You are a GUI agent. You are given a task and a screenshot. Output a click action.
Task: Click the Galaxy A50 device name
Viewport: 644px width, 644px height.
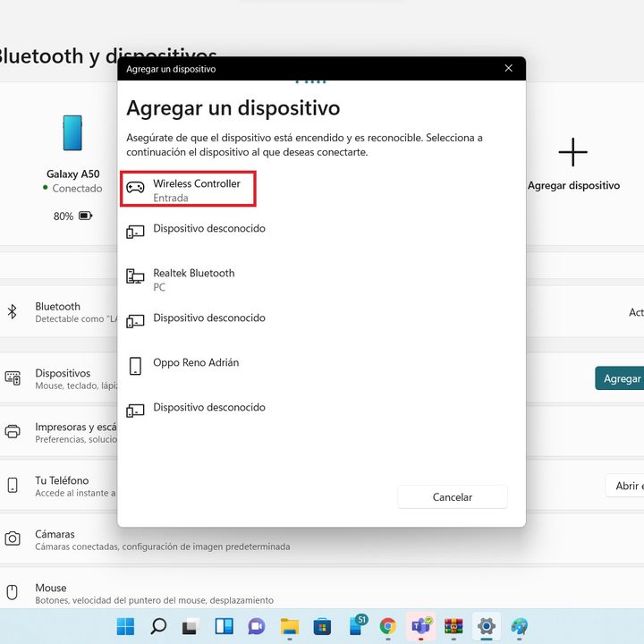73,174
